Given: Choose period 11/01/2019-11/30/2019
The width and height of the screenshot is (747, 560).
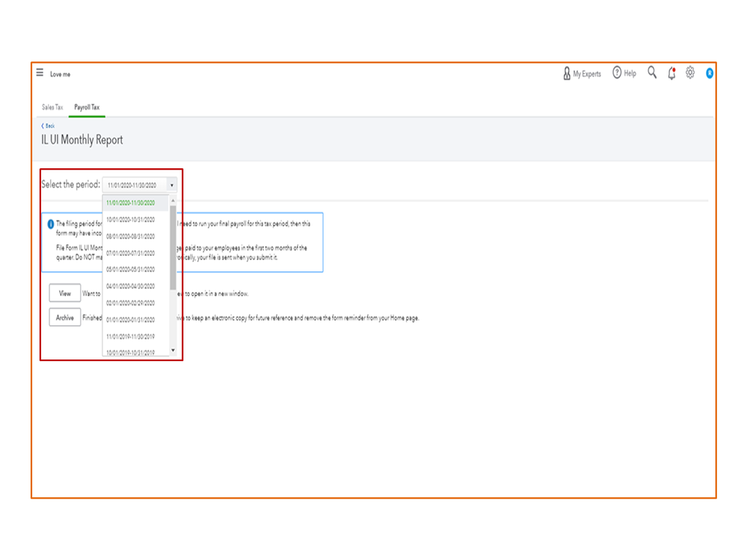Looking at the screenshot, I should (x=136, y=336).
